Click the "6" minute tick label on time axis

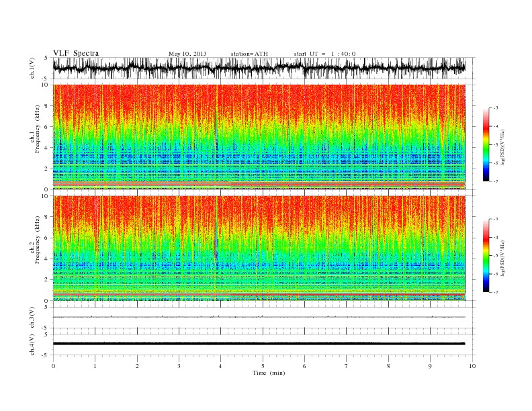[304, 366]
